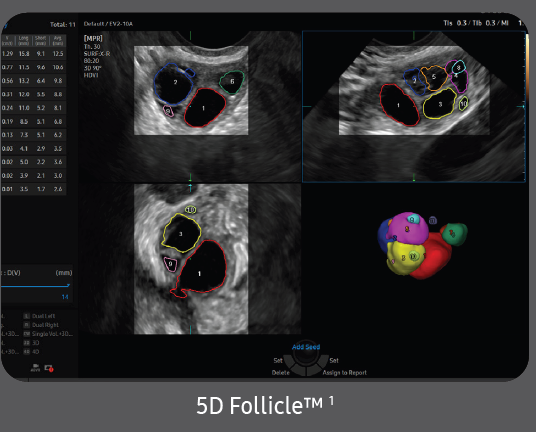Image resolution: width=536 pixels, height=432 pixels.
Task: Select the table row with volume 0.19
Action: (33, 121)
